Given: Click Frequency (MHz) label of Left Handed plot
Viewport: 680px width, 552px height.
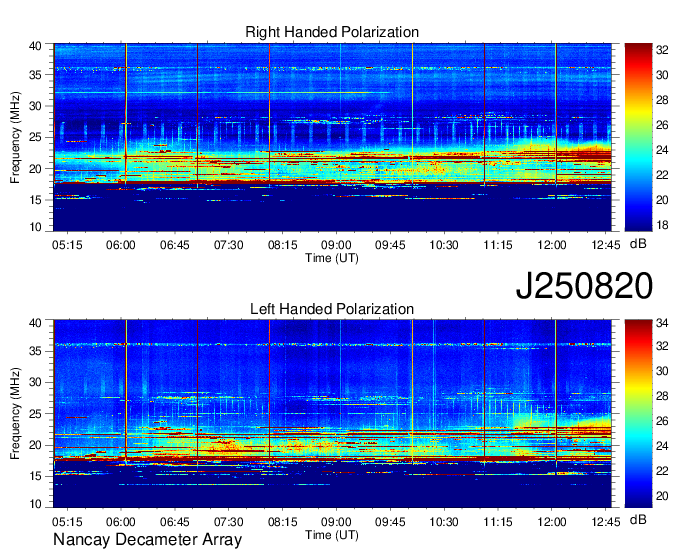Looking at the screenshot, I should pos(15,414).
